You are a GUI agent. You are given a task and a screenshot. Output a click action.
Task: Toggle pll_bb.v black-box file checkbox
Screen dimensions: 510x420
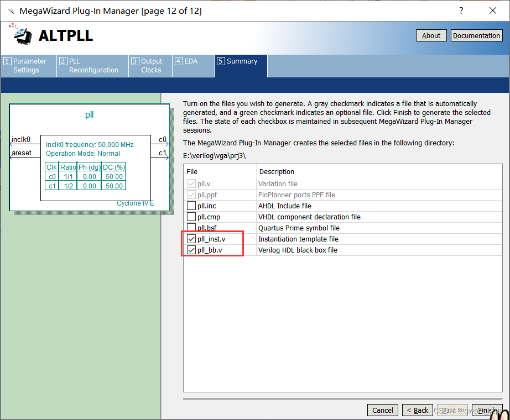(x=191, y=250)
